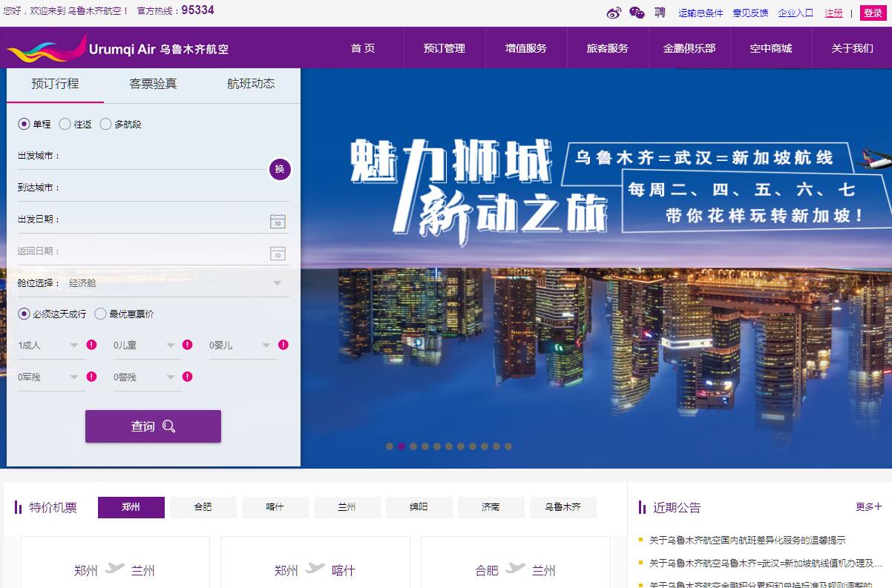
Task: Jump to the last carousel dot
Action: coord(508,446)
